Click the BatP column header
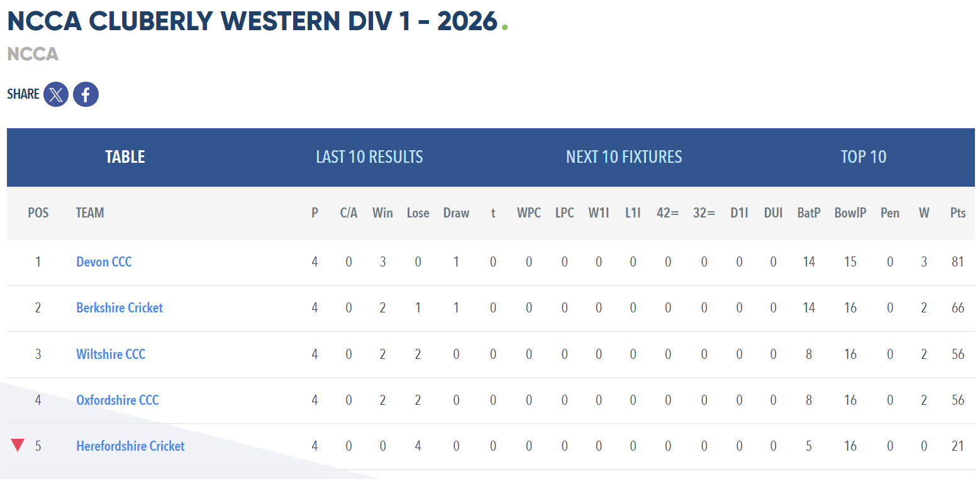The height and width of the screenshot is (479, 980). [x=809, y=213]
